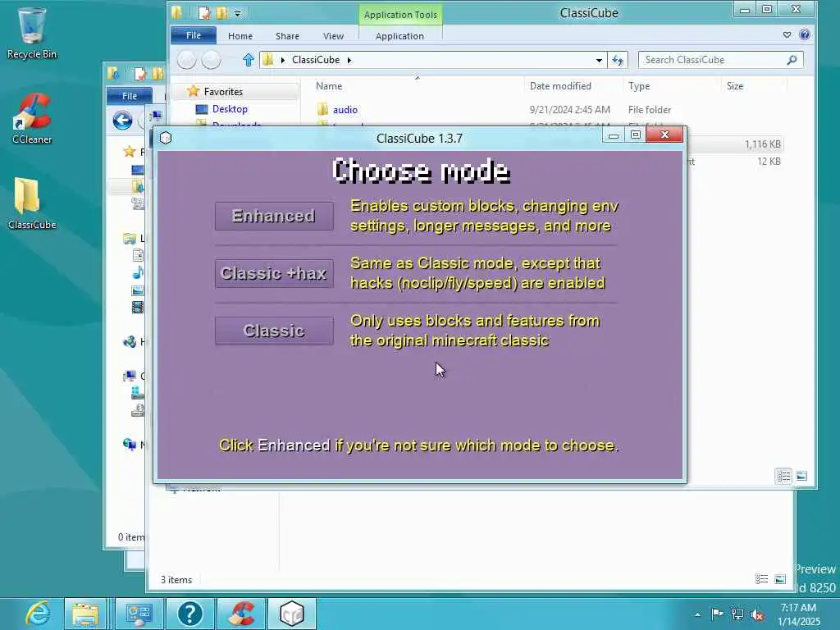Switch to ClassiCube game taskbar icon
Screen dimensions: 840x630
coord(292,614)
